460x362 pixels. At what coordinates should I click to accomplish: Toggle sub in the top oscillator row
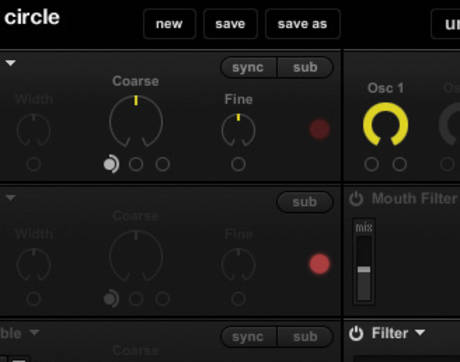305,67
